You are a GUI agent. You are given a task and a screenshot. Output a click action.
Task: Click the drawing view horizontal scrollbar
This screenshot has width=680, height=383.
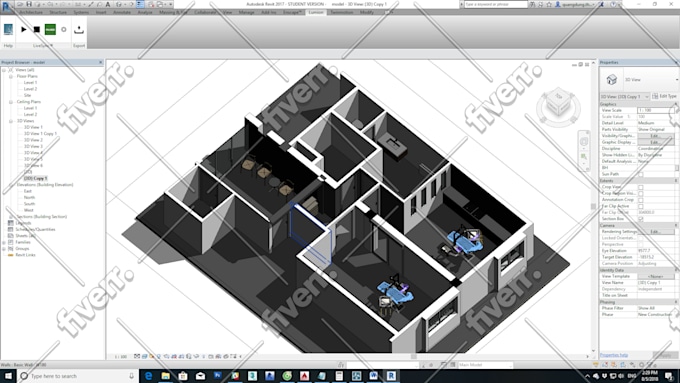pyautogui.click(x=414, y=357)
